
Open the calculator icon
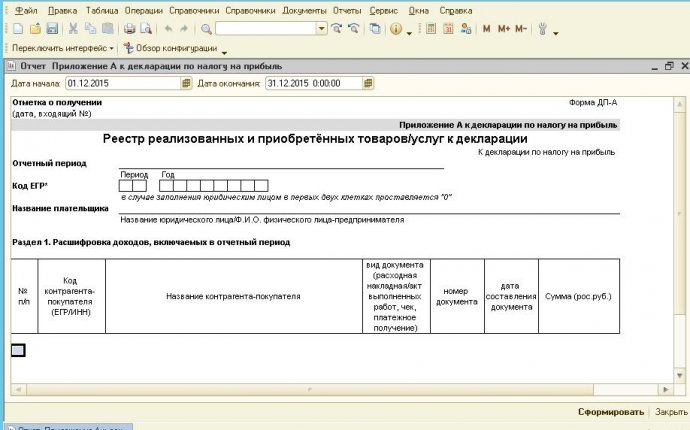(431, 29)
